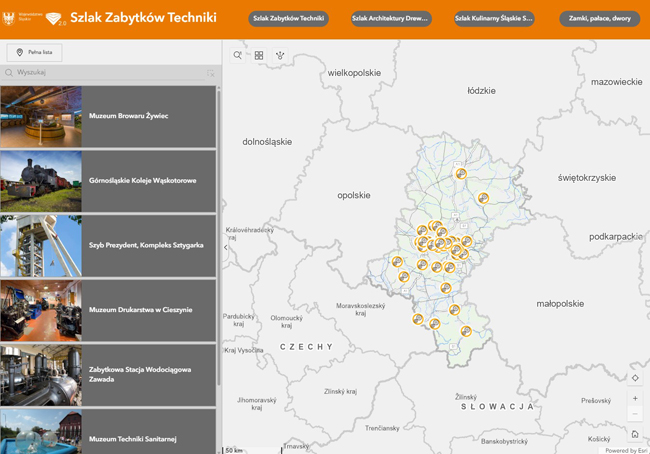The image size is (650, 454).
Task: Click the list panel vertical scrollbar
Action: tap(219, 236)
